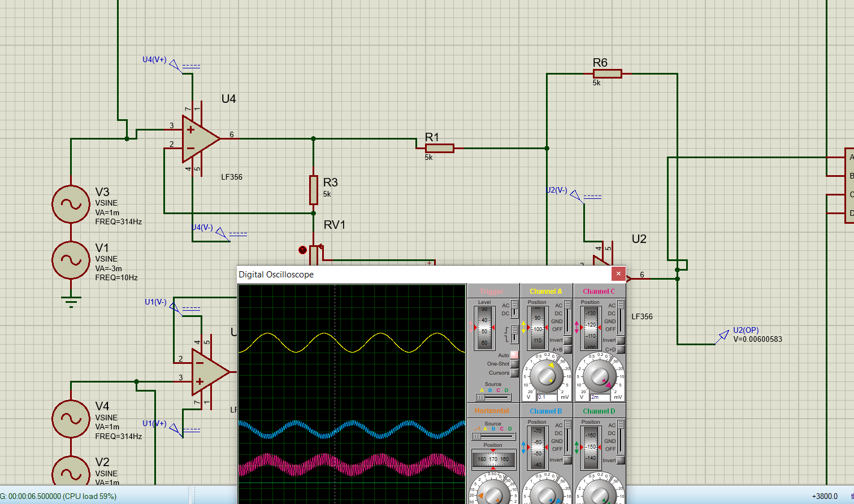854x504 pixels.
Task: Enable A+B on Channel A
Action: [x=567, y=349]
